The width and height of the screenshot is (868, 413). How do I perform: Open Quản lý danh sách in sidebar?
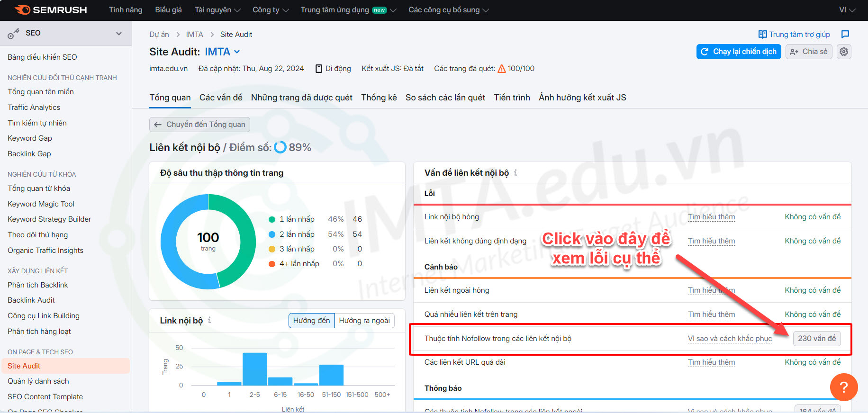point(38,381)
